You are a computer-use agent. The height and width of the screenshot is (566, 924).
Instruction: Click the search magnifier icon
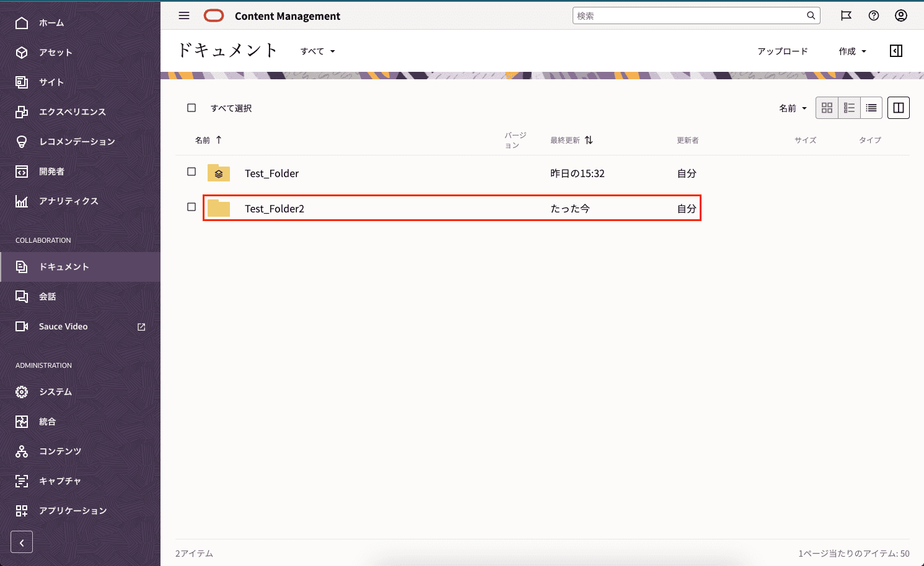(811, 15)
